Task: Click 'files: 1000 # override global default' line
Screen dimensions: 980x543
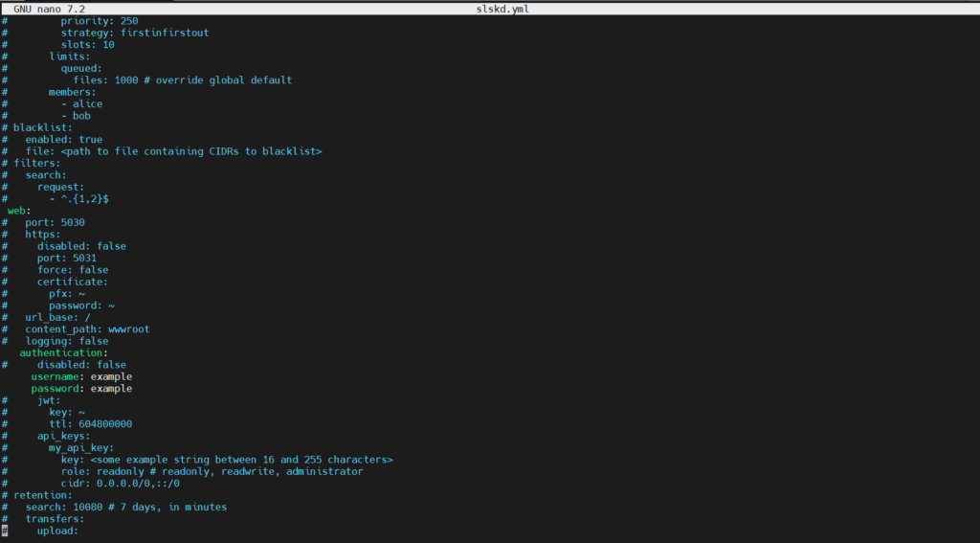Action: 183,80
